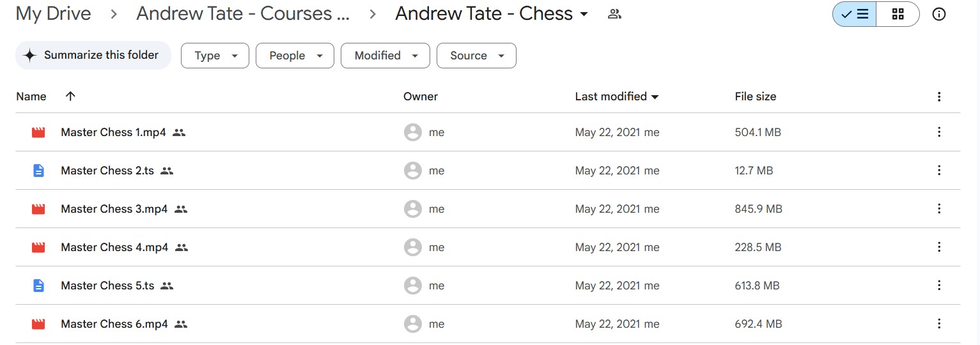Open the Type filter dropdown
The image size is (980, 345).
coord(215,56)
